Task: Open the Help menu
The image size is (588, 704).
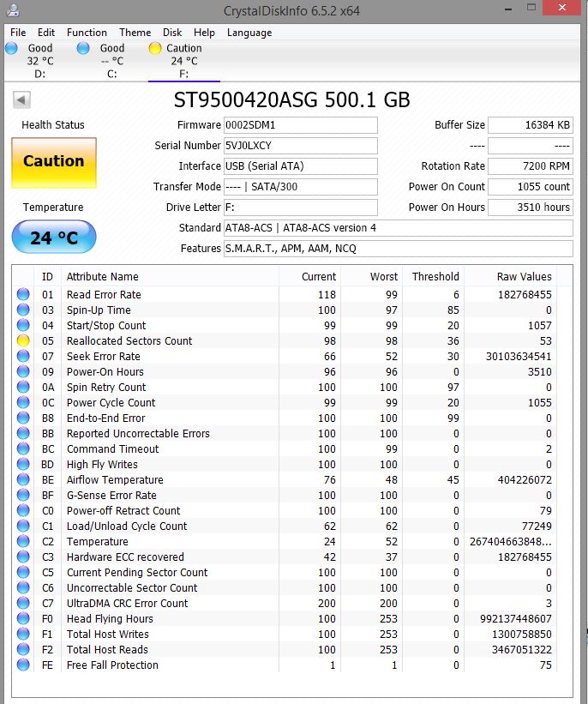Action: (x=204, y=33)
